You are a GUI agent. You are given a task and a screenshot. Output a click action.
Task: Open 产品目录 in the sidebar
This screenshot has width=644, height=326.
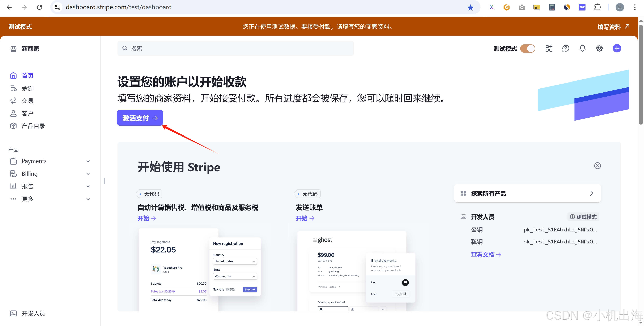coord(33,126)
